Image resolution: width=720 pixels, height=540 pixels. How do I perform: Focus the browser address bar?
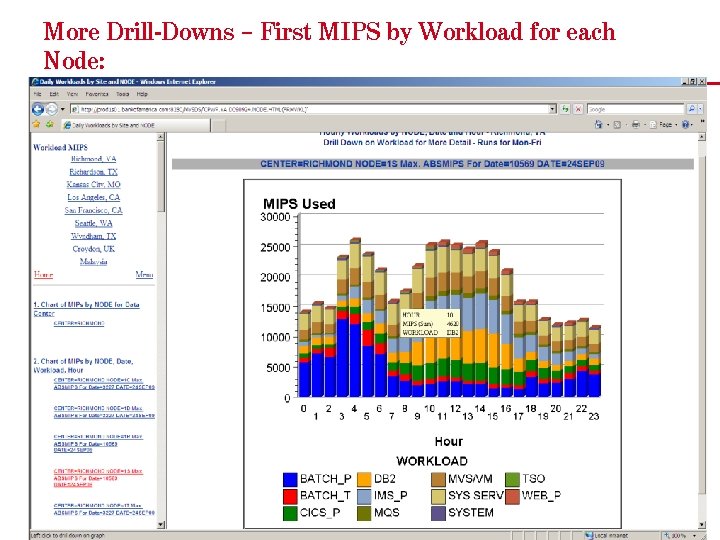(x=310, y=109)
